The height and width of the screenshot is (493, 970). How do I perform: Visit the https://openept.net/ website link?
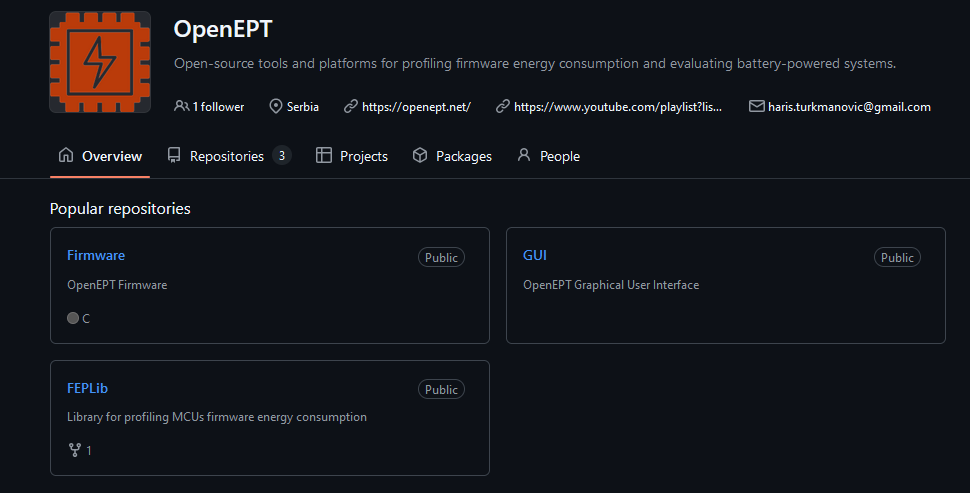click(416, 106)
